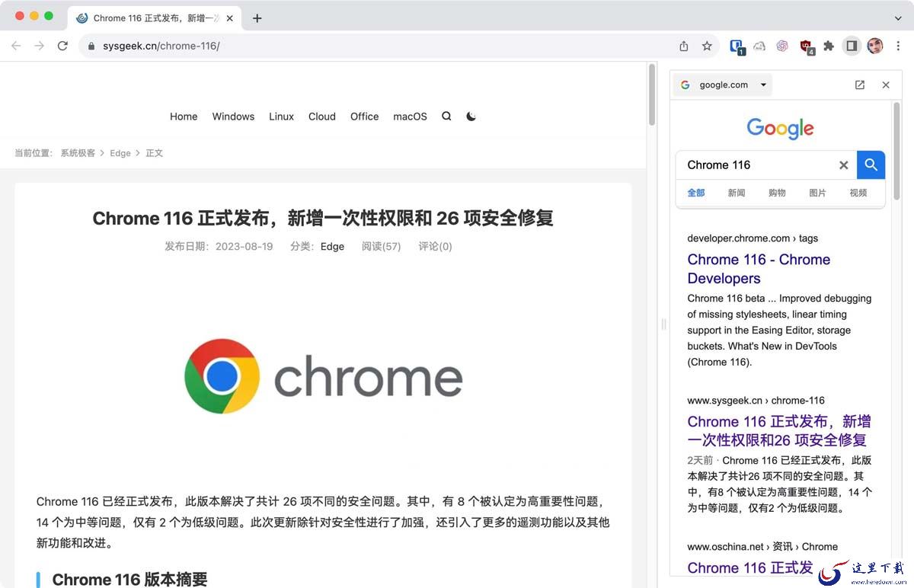Open the Extensions puzzle piece menu
This screenshot has height=588, width=914.
[x=829, y=46]
